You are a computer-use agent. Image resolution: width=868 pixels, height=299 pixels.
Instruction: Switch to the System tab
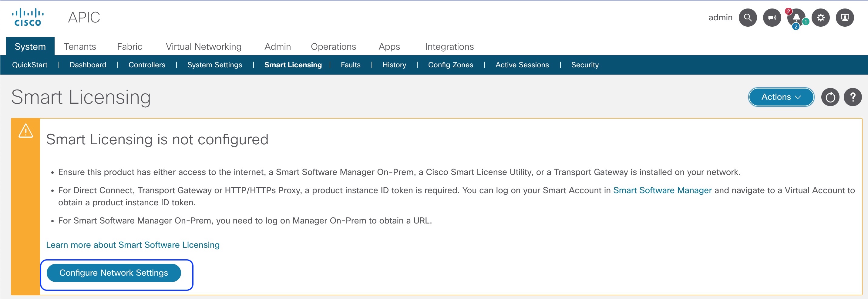30,46
